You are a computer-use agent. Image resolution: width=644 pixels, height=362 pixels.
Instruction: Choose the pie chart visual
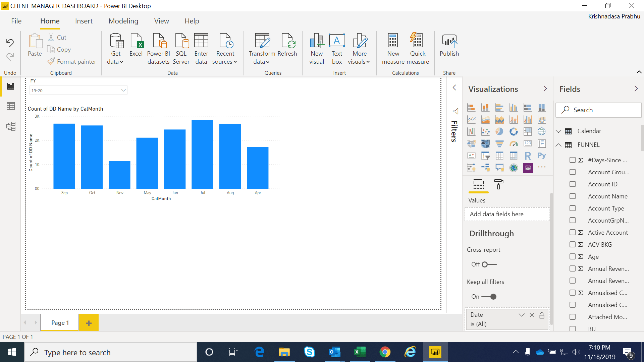pos(499,132)
